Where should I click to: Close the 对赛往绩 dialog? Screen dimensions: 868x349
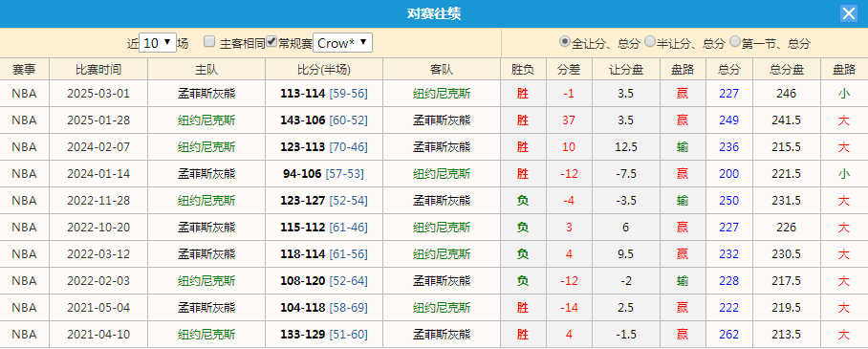pos(848,13)
